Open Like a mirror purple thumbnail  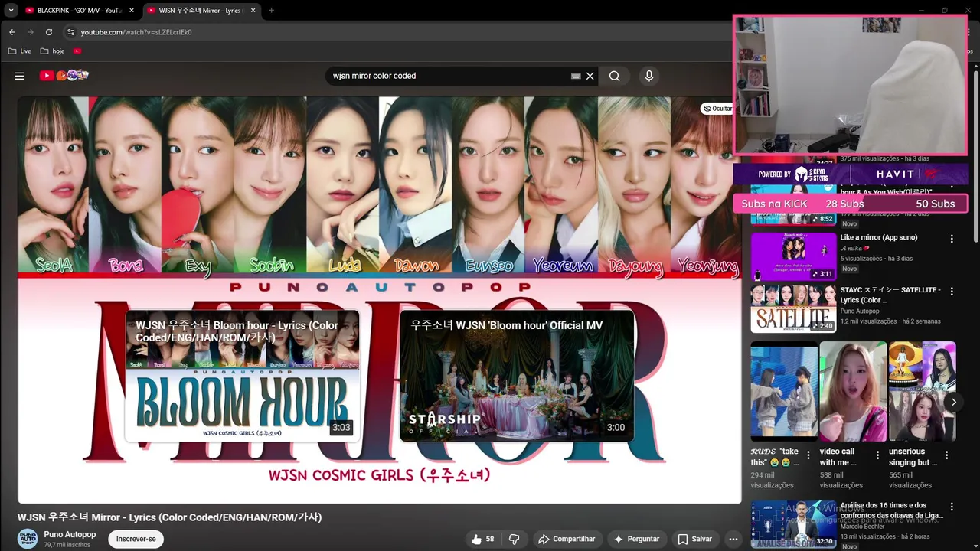tap(793, 256)
